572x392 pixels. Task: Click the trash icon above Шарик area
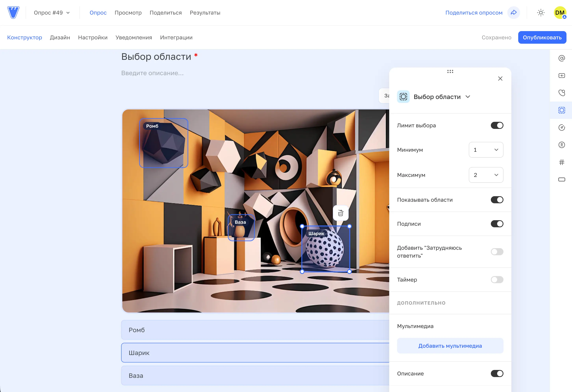(x=340, y=213)
